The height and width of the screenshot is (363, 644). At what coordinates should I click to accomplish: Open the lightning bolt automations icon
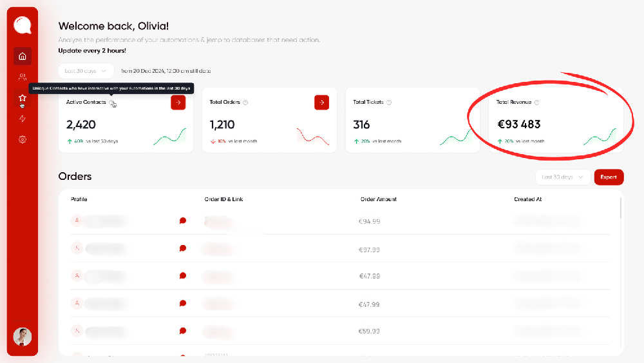[x=22, y=119]
